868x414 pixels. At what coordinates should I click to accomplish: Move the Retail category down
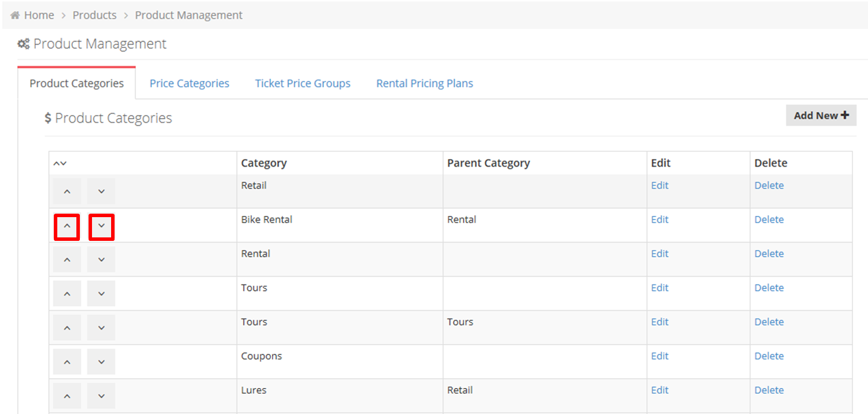tap(101, 192)
